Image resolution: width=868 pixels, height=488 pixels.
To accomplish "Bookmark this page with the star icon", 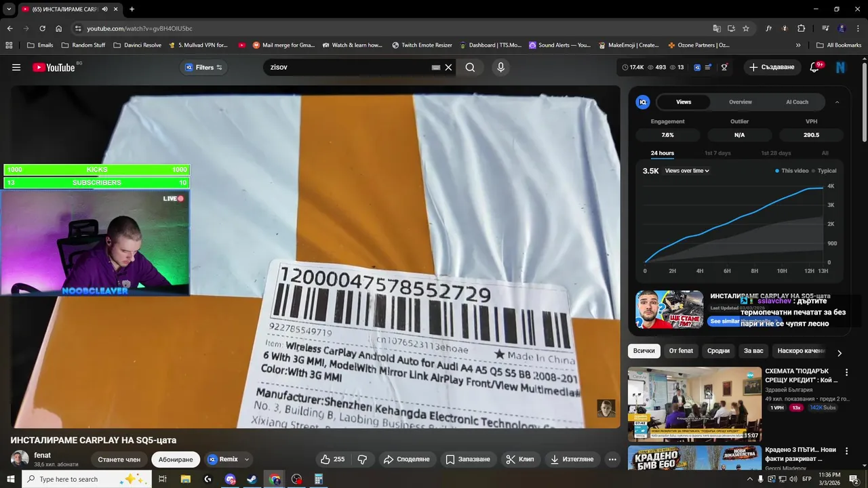I will click(x=746, y=28).
